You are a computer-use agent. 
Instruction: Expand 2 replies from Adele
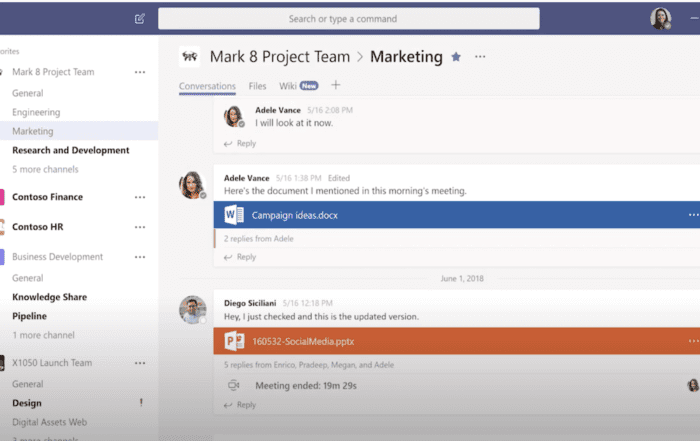pyautogui.click(x=258, y=238)
